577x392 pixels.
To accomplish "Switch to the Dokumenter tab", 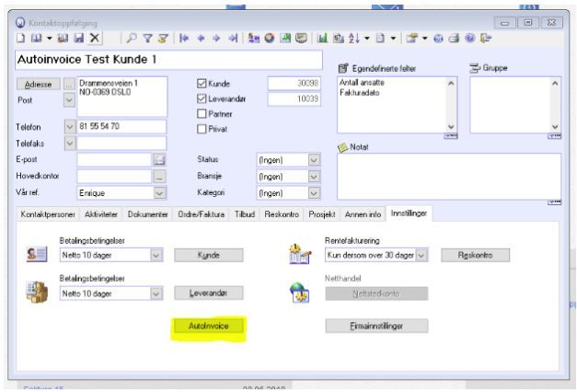I will (147, 214).
